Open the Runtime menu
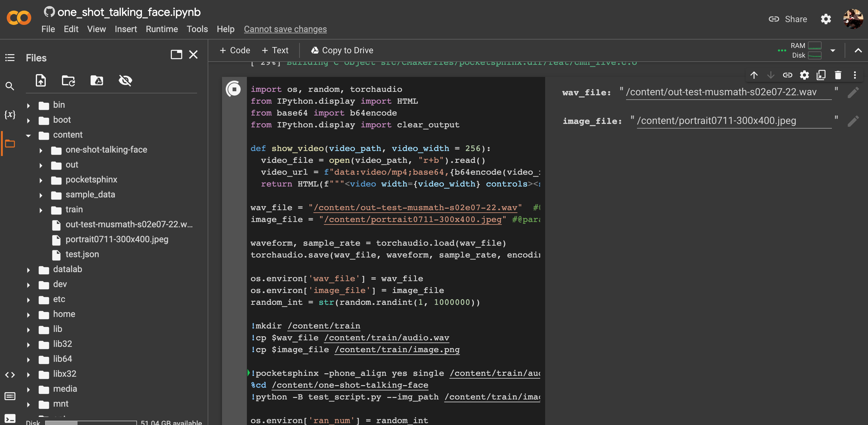 [x=162, y=29]
